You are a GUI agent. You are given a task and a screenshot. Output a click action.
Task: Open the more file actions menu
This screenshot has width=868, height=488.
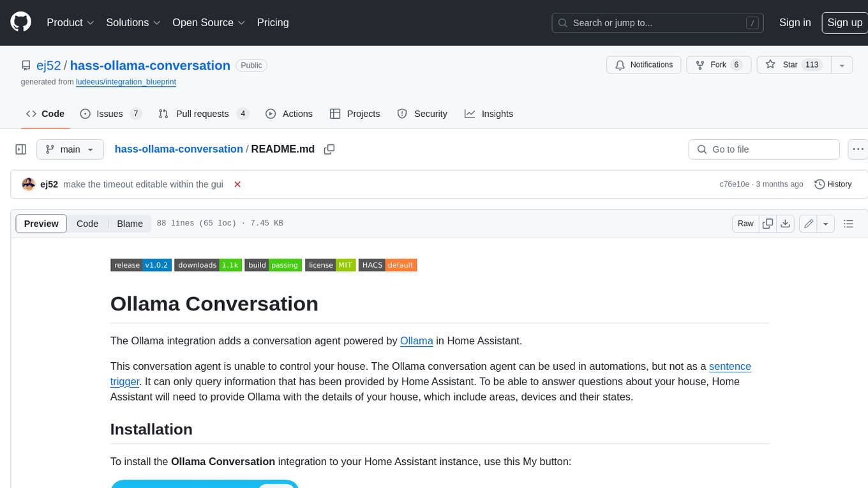click(858, 149)
